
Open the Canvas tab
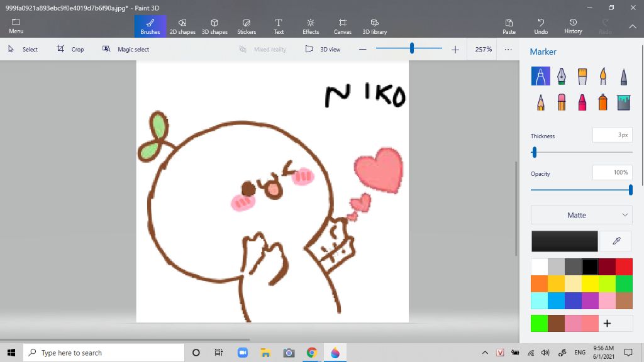click(x=343, y=26)
